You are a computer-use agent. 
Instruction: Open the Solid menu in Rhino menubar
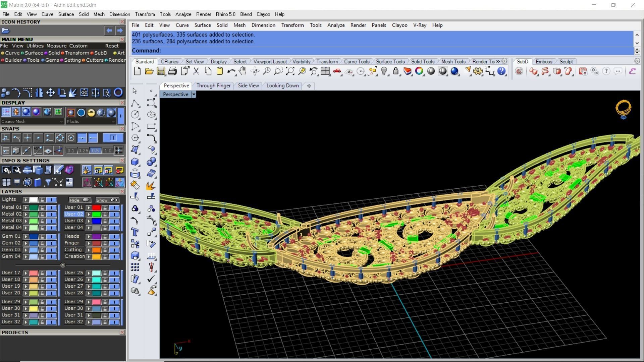[x=222, y=25]
